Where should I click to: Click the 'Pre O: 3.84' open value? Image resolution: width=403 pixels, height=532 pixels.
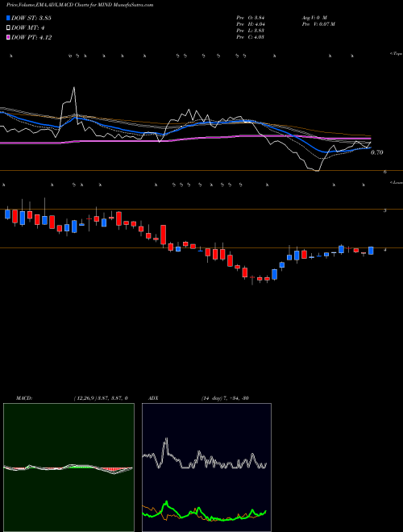251,18
